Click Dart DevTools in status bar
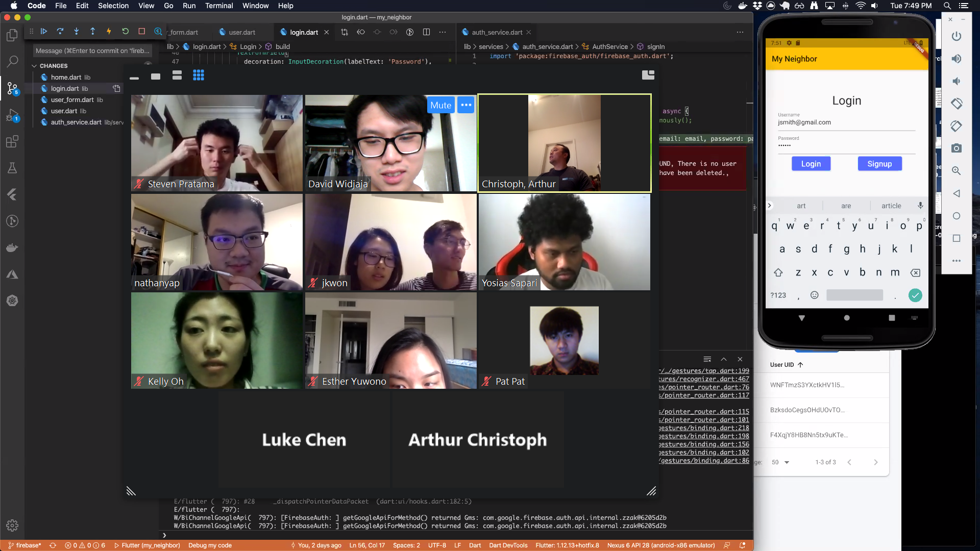The width and height of the screenshot is (980, 551). (508, 545)
